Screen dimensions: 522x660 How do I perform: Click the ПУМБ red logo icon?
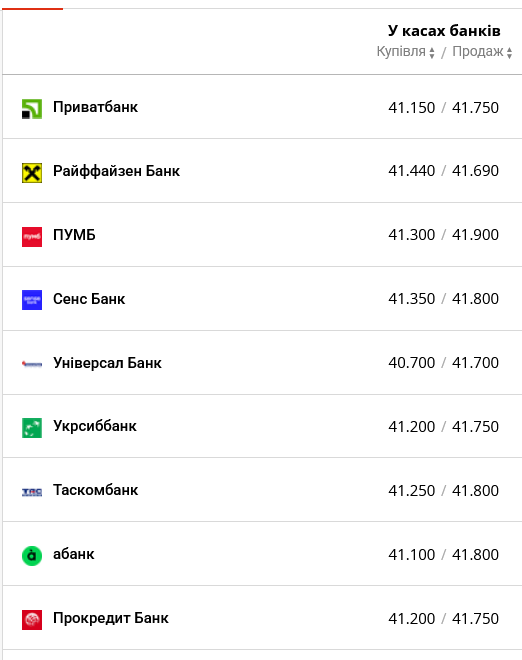click(x=32, y=237)
